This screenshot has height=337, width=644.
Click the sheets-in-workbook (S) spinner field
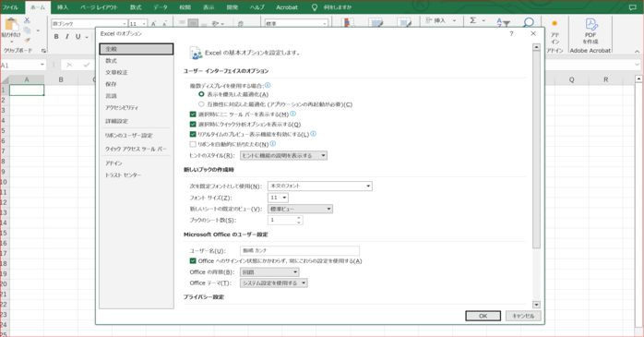(x=285, y=220)
